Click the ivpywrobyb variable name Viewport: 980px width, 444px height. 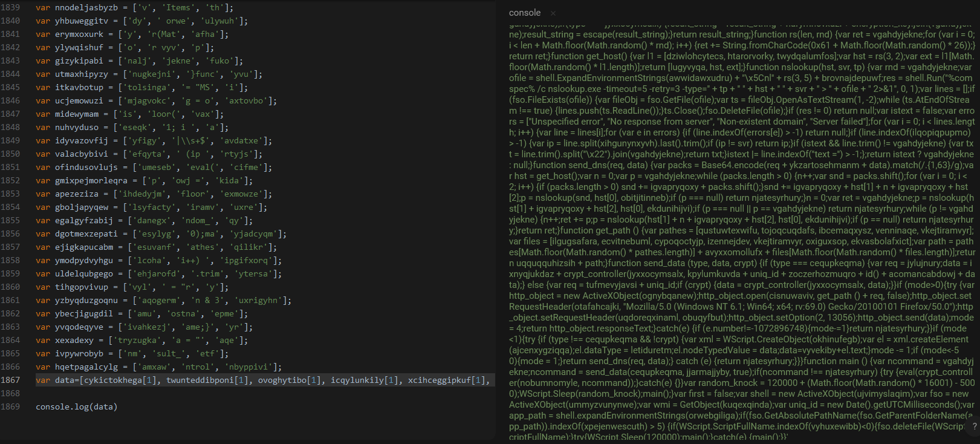[79, 354]
